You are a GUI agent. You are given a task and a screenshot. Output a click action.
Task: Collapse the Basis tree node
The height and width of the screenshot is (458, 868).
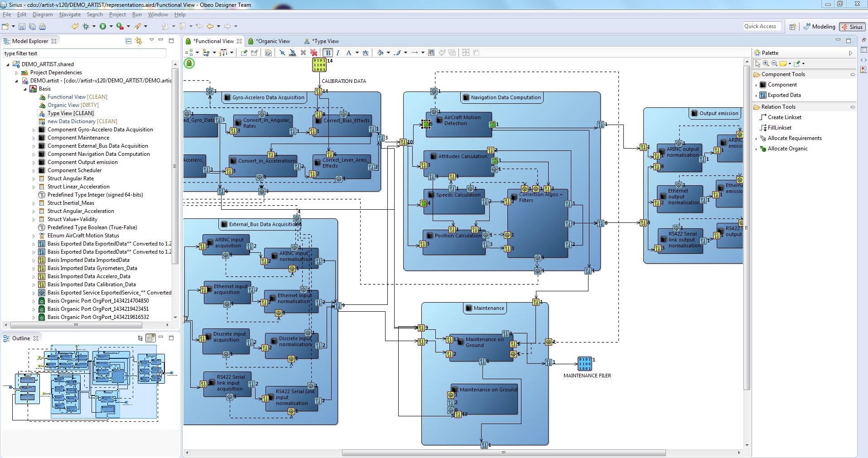pyautogui.click(x=25, y=89)
